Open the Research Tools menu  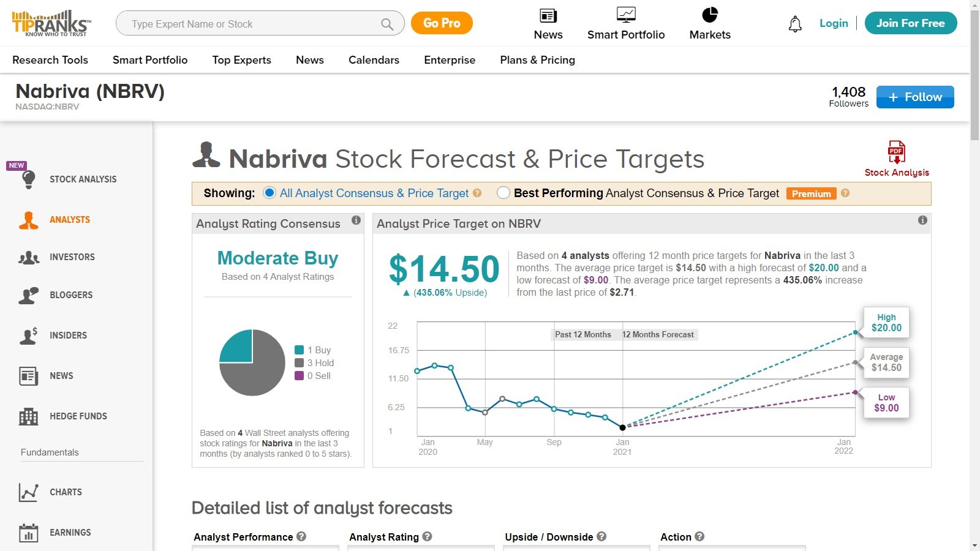click(x=50, y=60)
